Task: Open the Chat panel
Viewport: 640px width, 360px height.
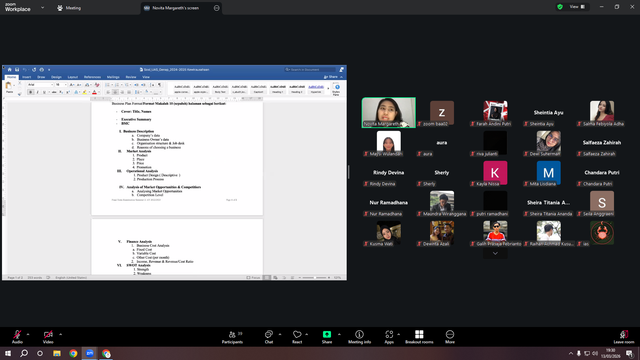Action: 269,337
